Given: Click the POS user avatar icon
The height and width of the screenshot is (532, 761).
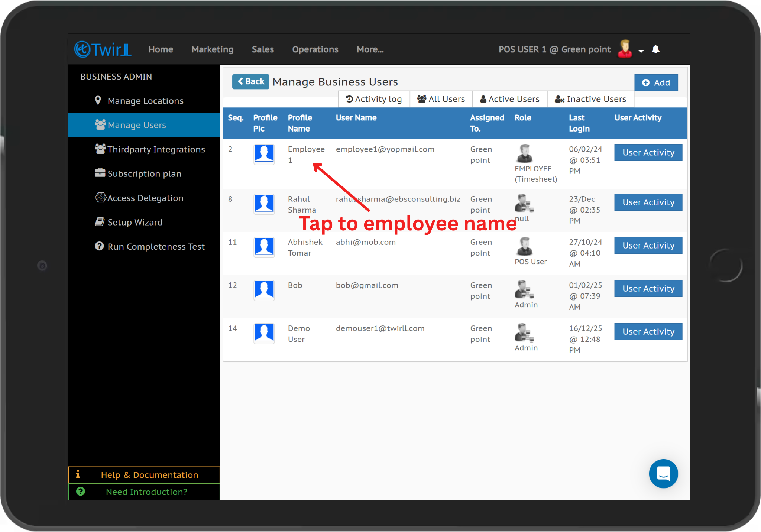Looking at the screenshot, I should pos(625,49).
